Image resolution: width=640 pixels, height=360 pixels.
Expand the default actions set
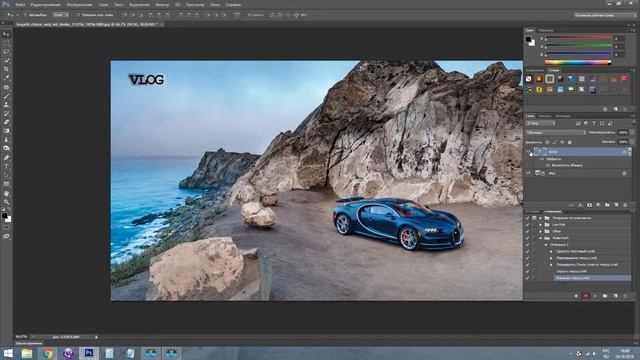click(540, 218)
